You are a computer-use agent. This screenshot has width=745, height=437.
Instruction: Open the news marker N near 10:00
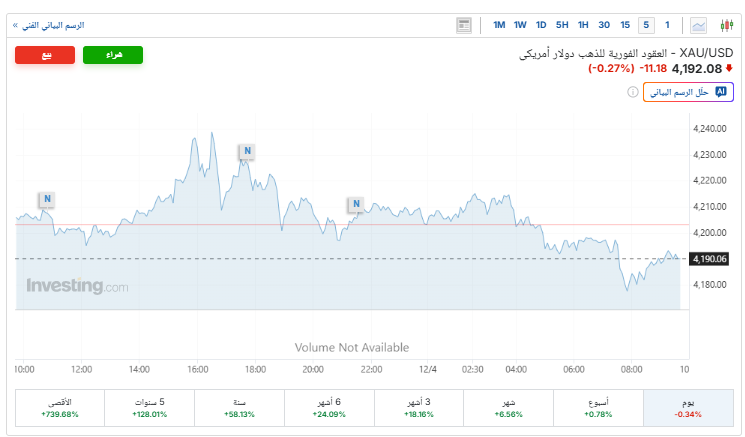46,199
